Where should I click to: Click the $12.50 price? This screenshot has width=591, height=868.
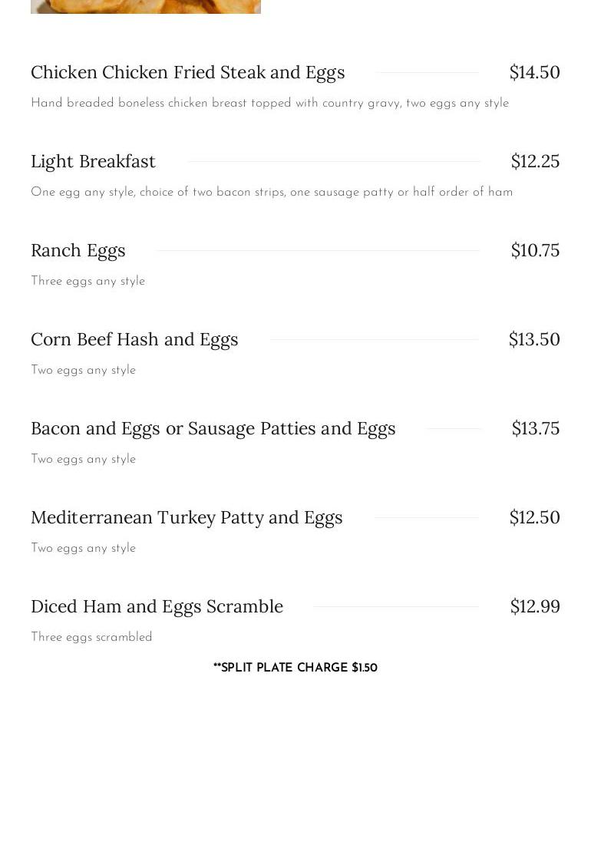point(534,517)
